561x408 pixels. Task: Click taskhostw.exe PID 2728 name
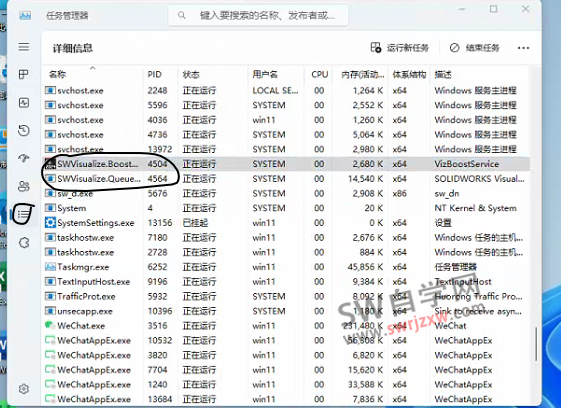86,252
